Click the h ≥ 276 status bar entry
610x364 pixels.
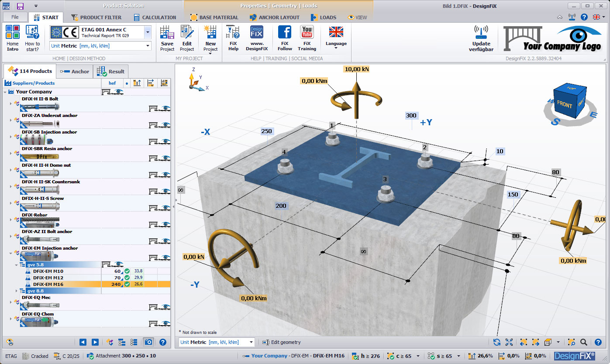click(x=366, y=356)
